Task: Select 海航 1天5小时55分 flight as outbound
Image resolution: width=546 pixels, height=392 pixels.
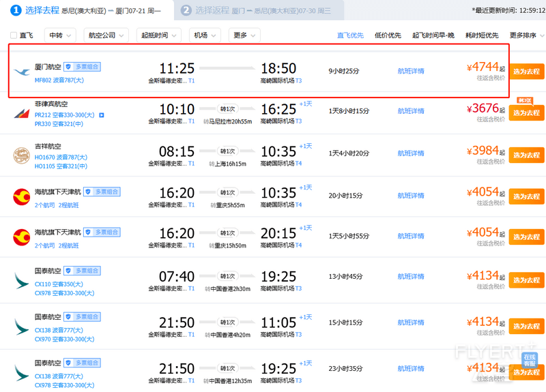Action: [526, 237]
